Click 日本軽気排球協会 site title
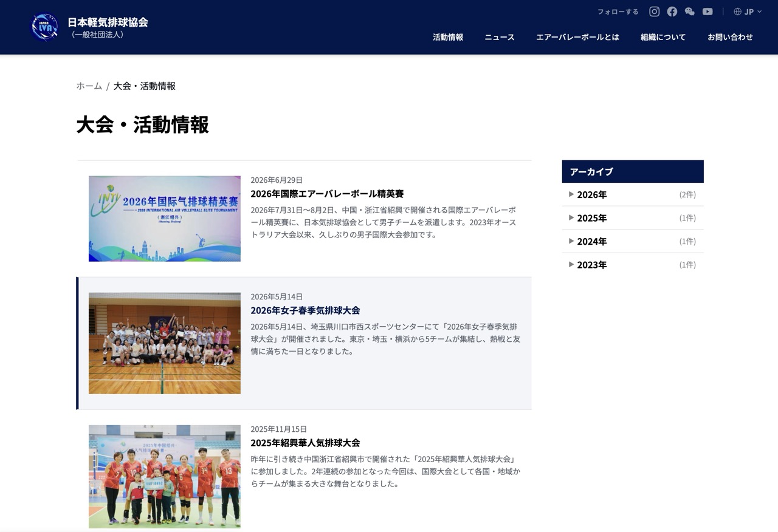The width and height of the screenshot is (778, 532). coord(108,22)
